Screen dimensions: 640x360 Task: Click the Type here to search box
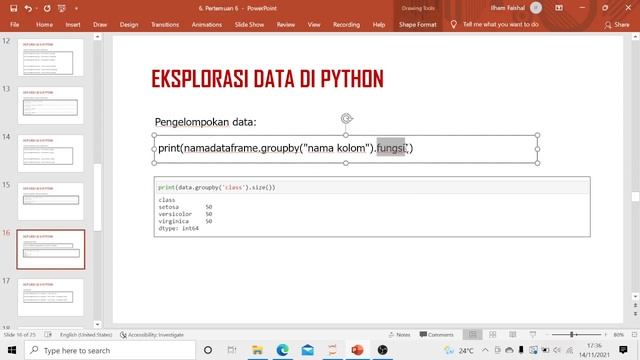[109, 350]
